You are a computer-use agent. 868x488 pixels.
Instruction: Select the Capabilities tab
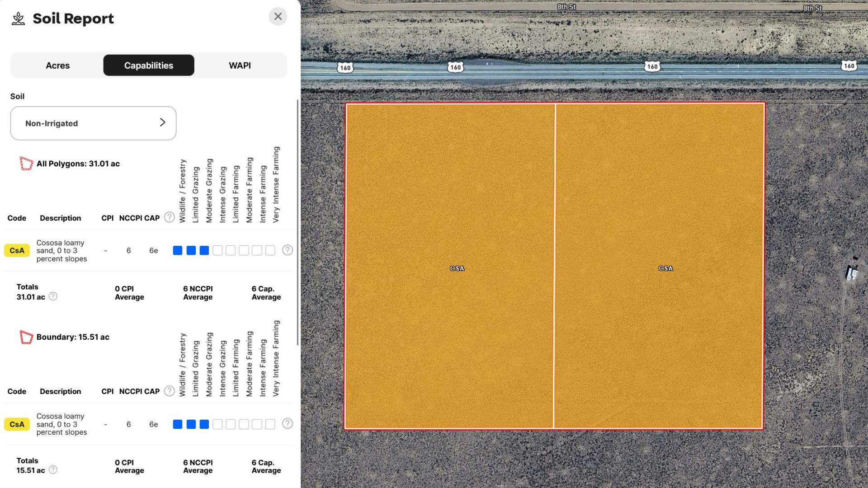pyautogui.click(x=149, y=66)
